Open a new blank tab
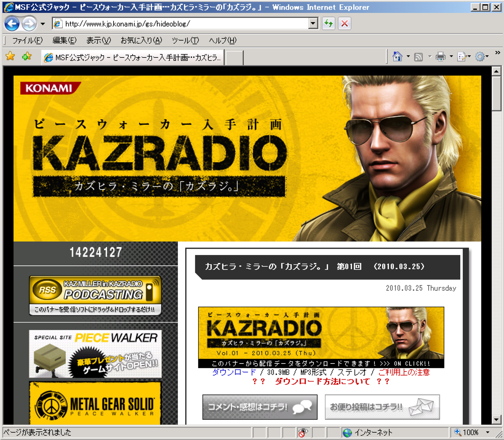The width and height of the screenshot is (504, 440). click(234, 58)
